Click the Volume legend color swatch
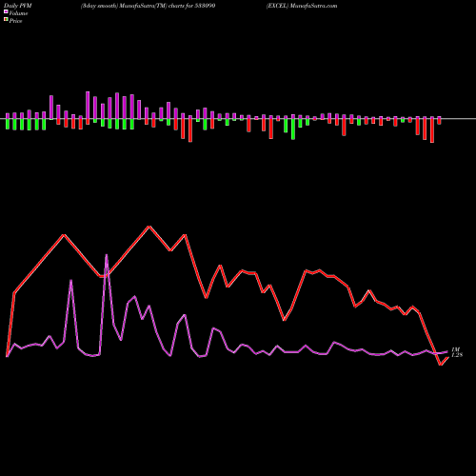 pyautogui.click(x=6, y=11)
